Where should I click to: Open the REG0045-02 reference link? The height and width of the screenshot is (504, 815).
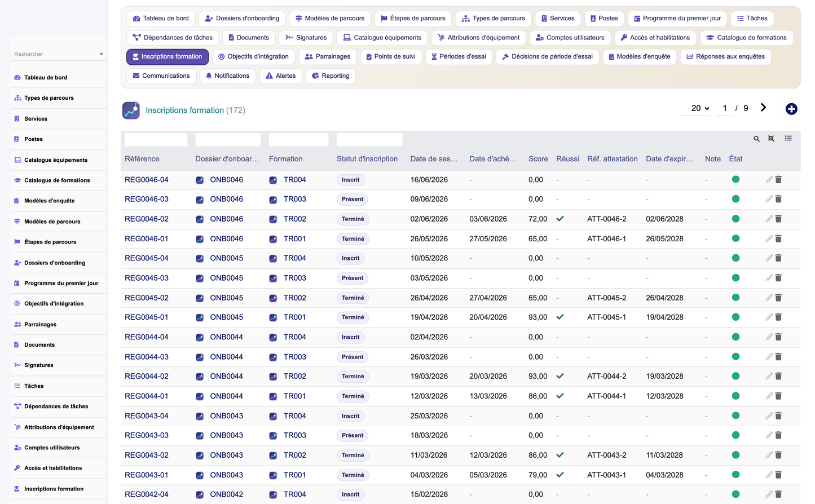pos(147,298)
